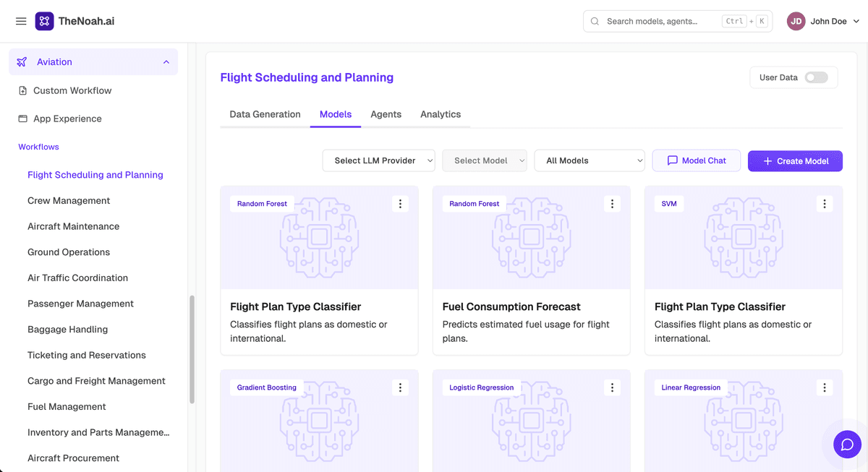The width and height of the screenshot is (868, 472).
Task: Switch to the Analytics tab
Action: point(441,114)
